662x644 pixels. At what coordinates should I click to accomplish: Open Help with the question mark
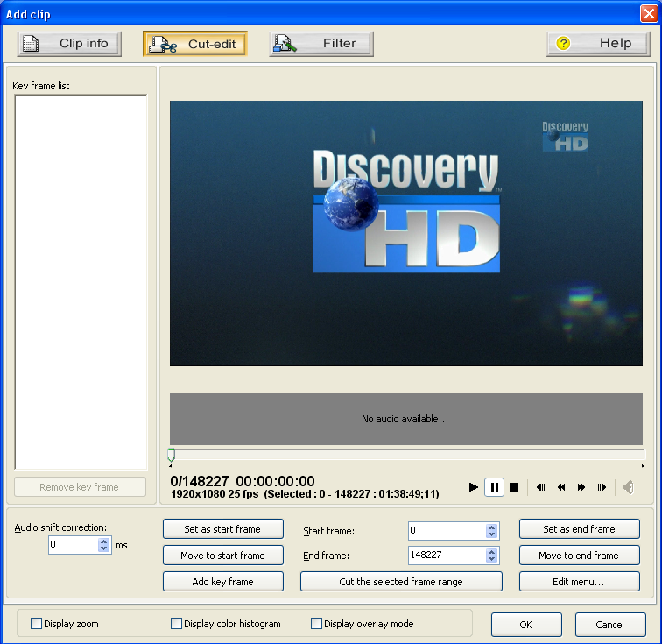598,44
